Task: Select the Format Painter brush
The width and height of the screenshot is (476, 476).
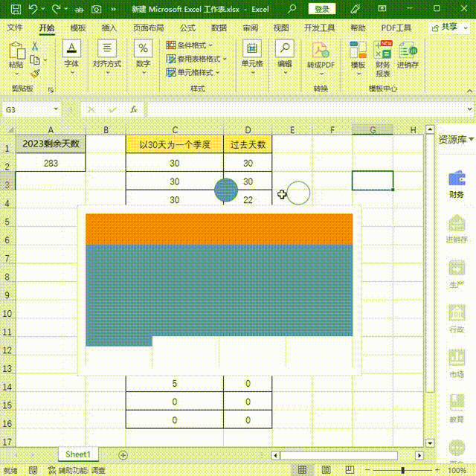Action: point(35,74)
